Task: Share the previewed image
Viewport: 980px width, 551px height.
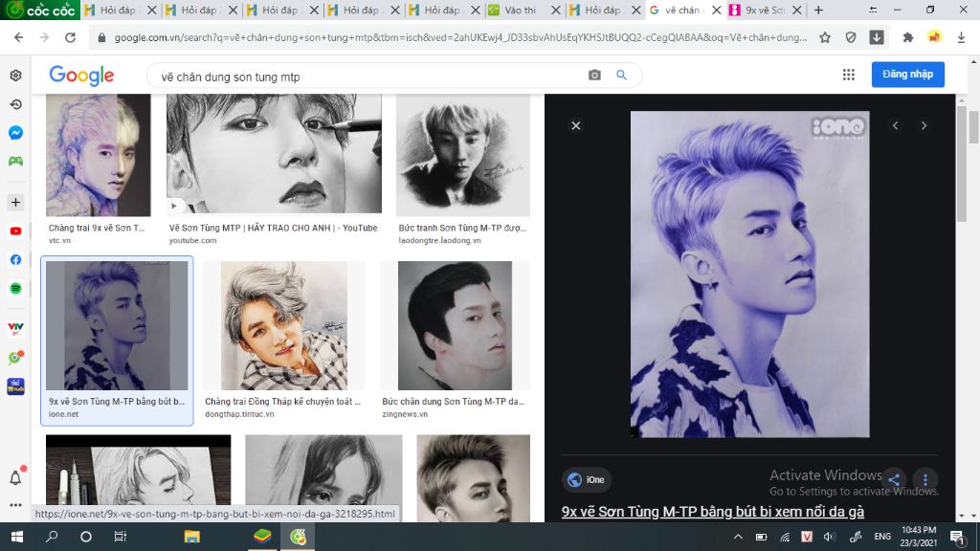Action: [894, 480]
